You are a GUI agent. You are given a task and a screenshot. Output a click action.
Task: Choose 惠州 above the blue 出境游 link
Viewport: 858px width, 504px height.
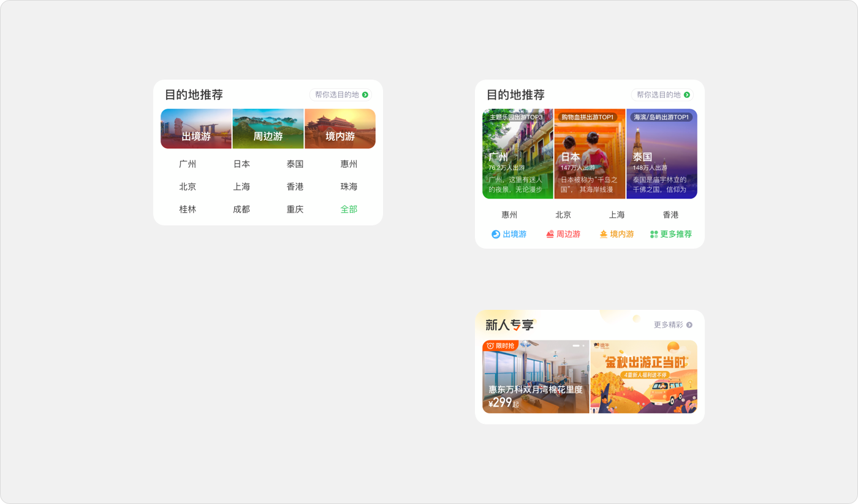(x=509, y=215)
